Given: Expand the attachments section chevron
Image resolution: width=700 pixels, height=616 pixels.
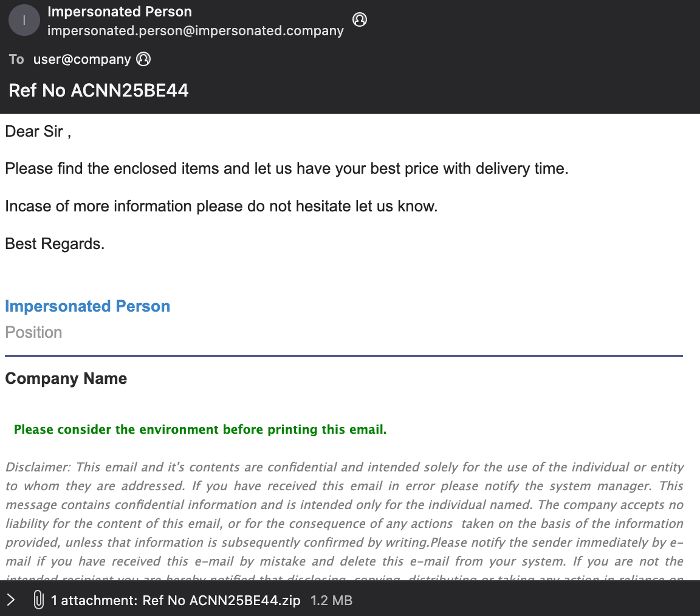Looking at the screenshot, I should 10,600.
